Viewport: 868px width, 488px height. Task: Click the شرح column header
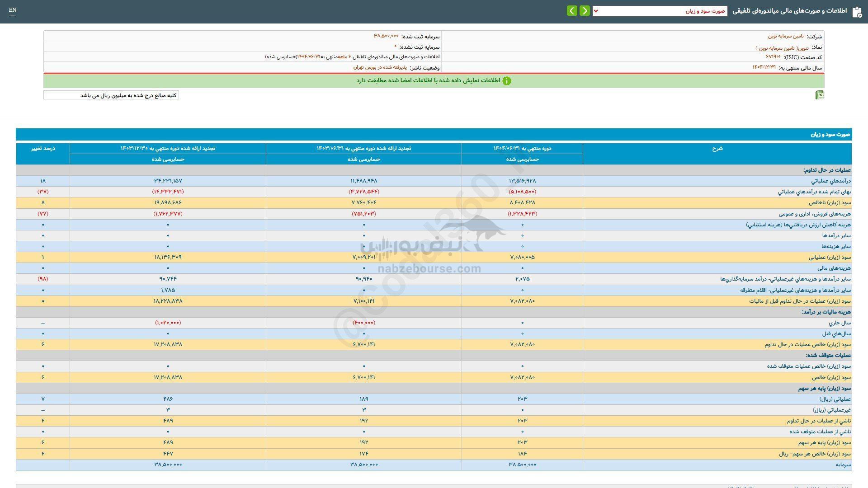point(717,149)
